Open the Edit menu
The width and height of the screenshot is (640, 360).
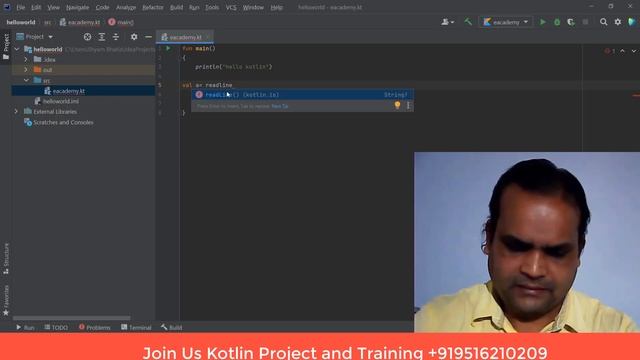(x=36, y=7)
